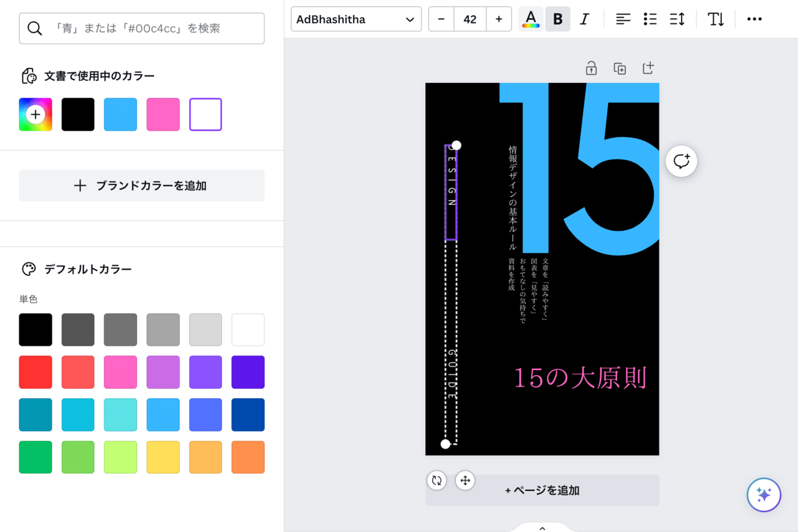Open the text color picker icon
Viewport: 798px width, 532px height.
[x=531, y=19]
